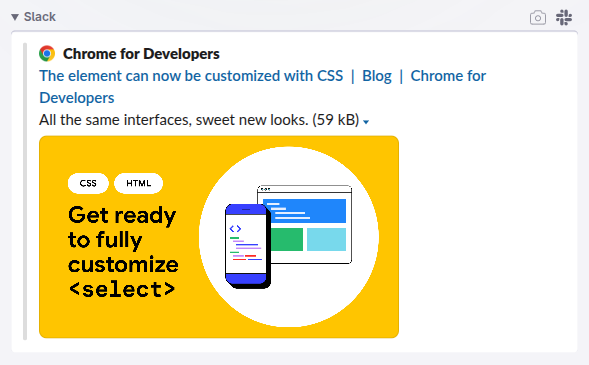589x365 pixels.
Task: Click the phone illustration in preview
Action: click(x=248, y=246)
